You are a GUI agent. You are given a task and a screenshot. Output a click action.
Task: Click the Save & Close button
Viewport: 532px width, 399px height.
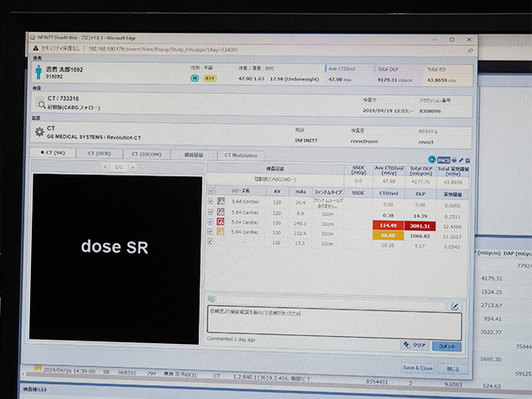tap(417, 367)
